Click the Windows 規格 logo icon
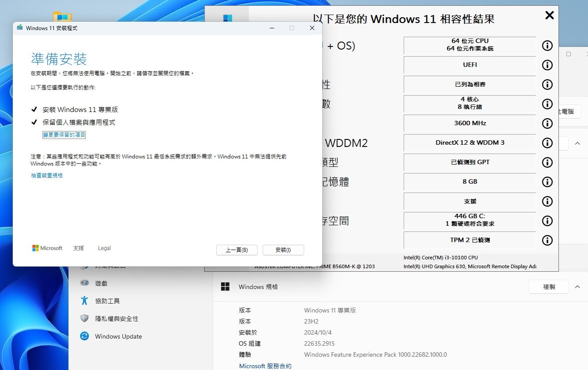 225,287
